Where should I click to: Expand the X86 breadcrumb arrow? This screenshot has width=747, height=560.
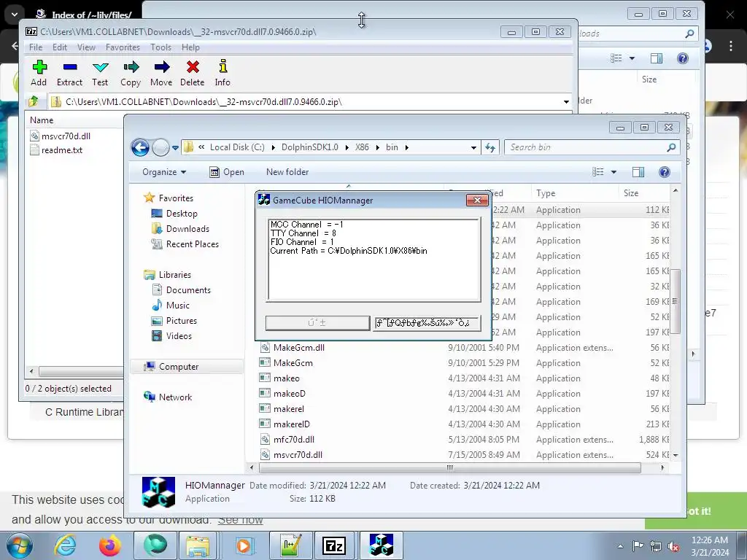point(377,147)
